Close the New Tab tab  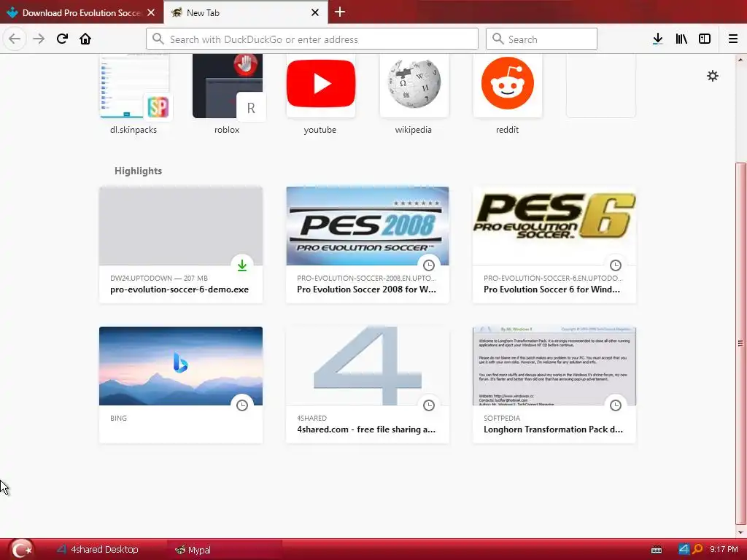315,12
